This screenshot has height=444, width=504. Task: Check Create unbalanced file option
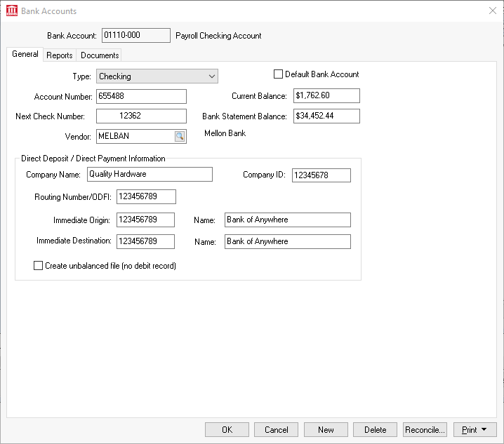coord(38,266)
